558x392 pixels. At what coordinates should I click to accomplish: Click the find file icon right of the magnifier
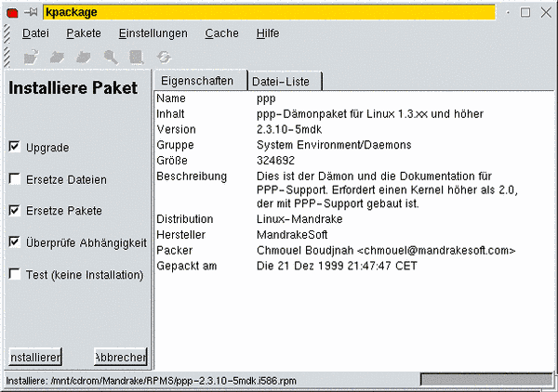coord(137,57)
